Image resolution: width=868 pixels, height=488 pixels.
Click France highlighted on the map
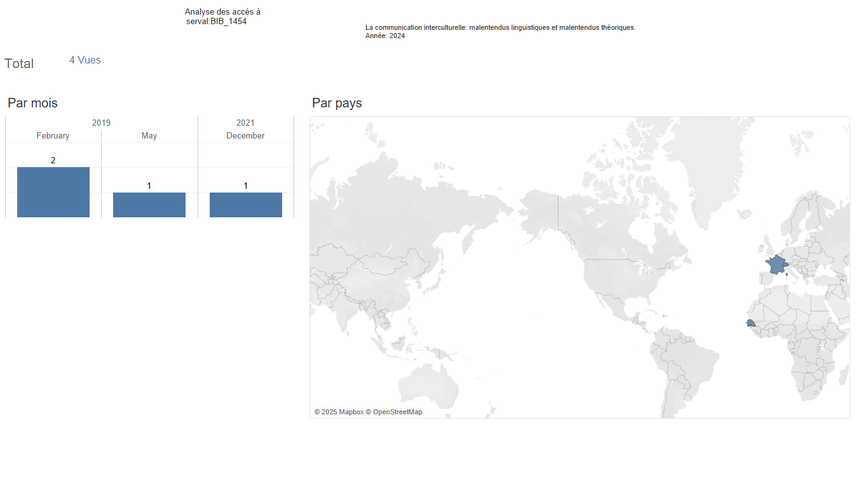[x=776, y=264]
